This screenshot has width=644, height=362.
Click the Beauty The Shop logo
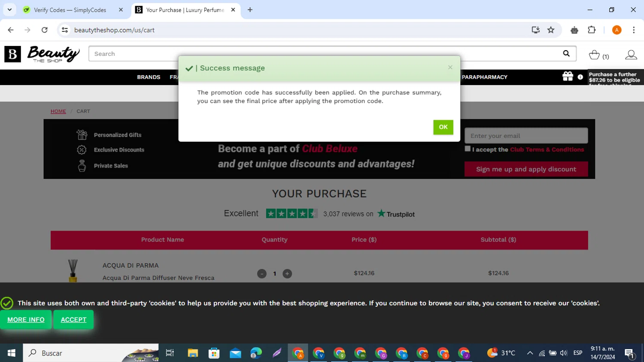point(42,54)
